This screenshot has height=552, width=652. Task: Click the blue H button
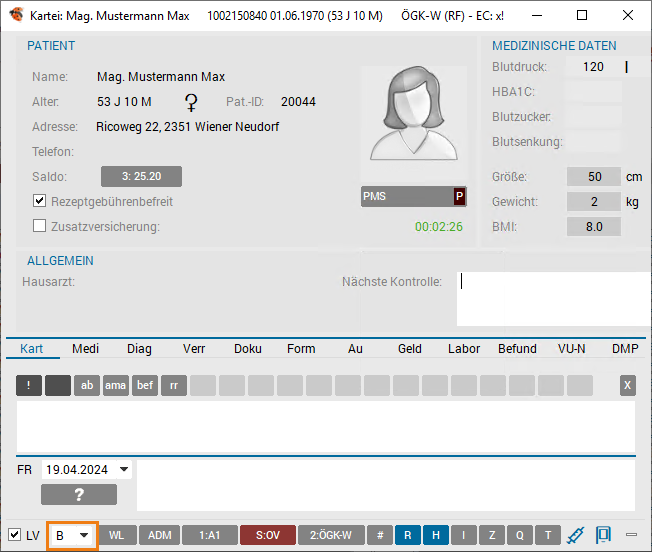pos(436,535)
